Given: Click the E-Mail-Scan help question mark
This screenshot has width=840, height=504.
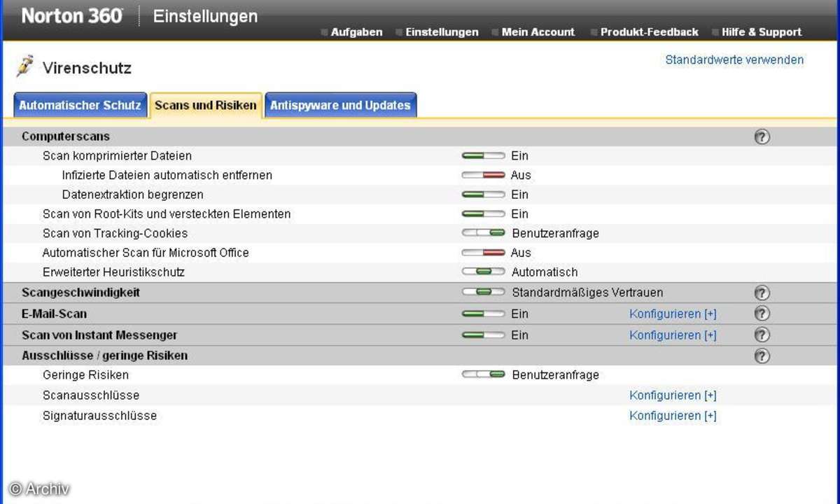Looking at the screenshot, I should (x=762, y=314).
